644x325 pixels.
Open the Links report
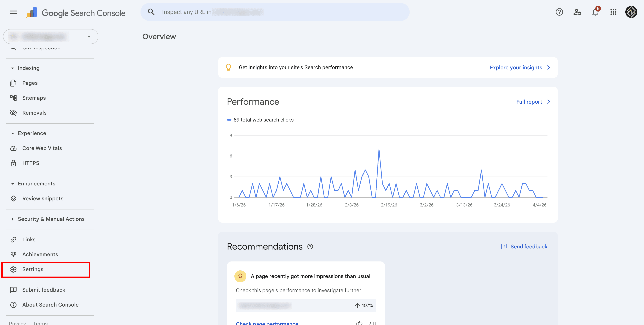click(29, 239)
